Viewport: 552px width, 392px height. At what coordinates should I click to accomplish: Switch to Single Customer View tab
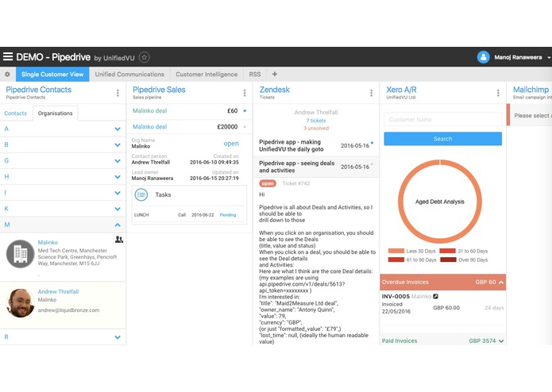[x=52, y=74]
